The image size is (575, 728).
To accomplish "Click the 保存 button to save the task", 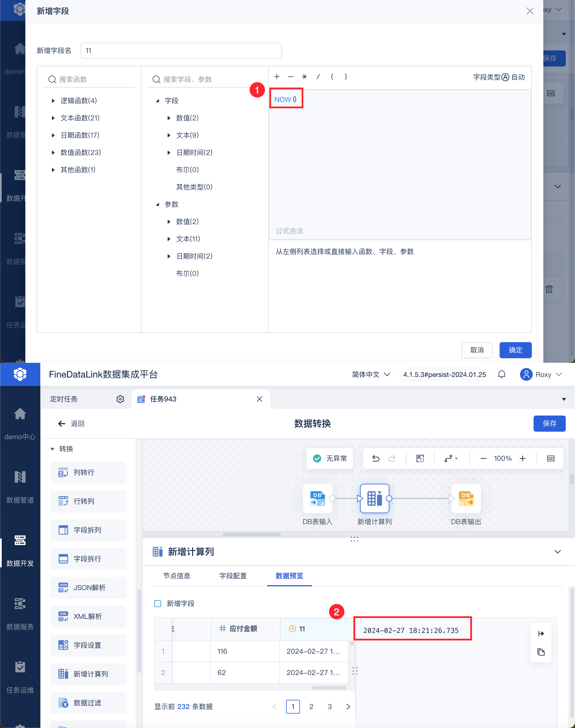I will pyautogui.click(x=549, y=423).
